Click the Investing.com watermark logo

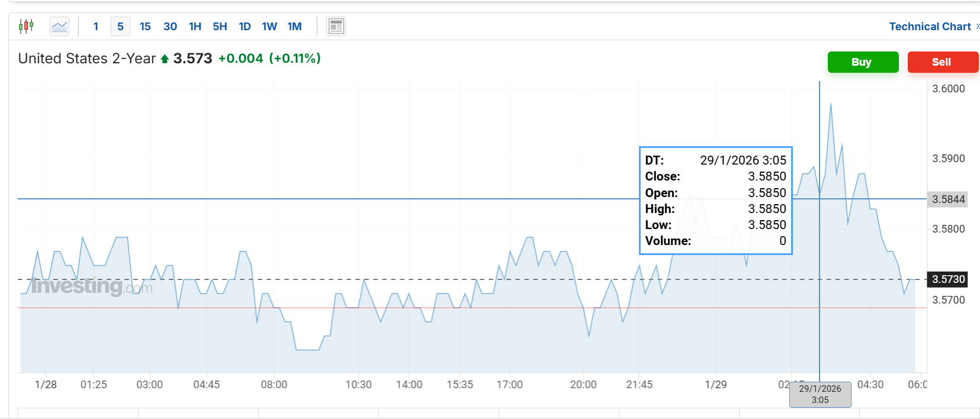(x=91, y=286)
